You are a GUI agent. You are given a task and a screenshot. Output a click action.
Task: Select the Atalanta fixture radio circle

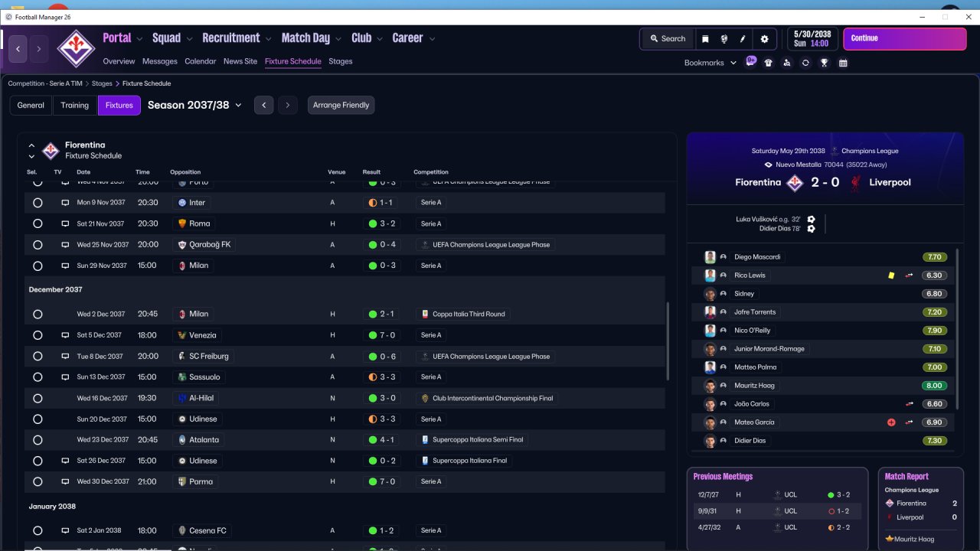[38, 440]
